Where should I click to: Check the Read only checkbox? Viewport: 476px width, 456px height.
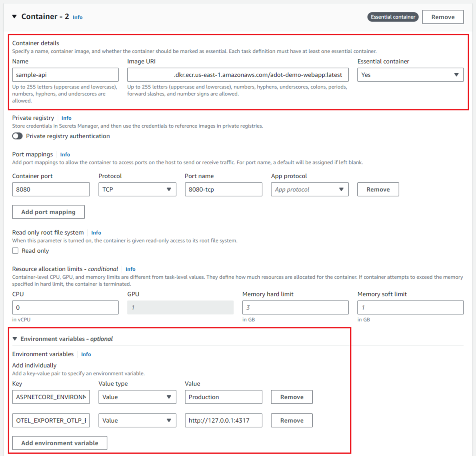(16, 251)
